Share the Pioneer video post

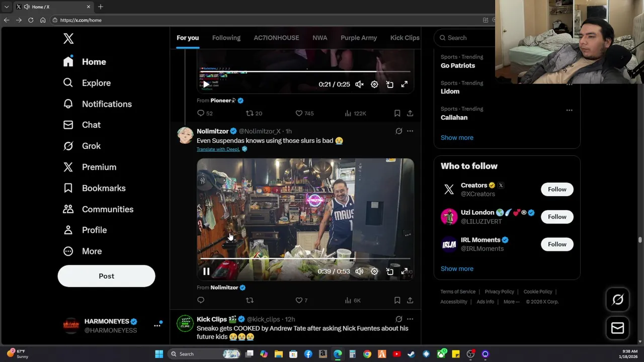(x=410, y=113)
